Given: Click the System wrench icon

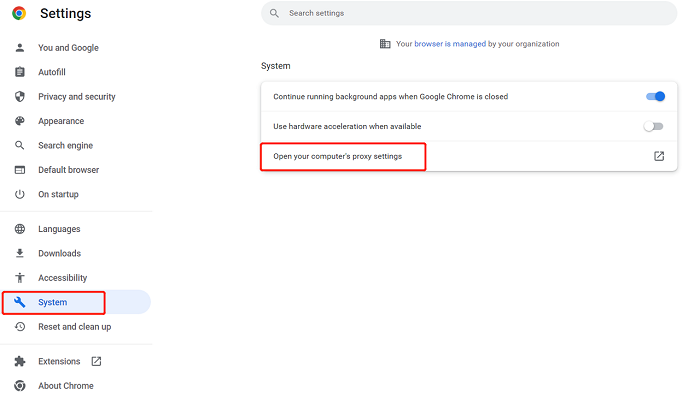Looking at the screenshot, I should (20, 302).
